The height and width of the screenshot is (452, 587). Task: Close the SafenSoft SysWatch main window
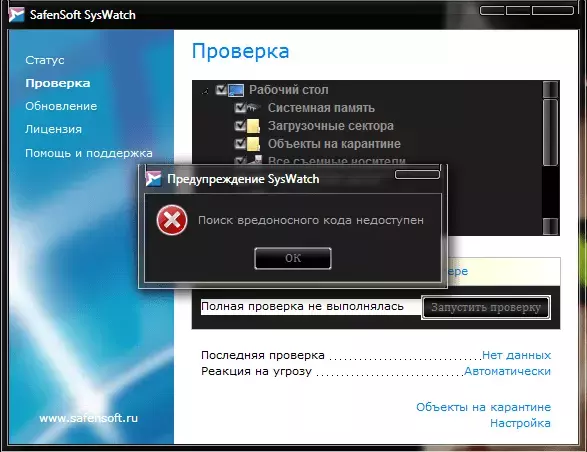(553, 10)
